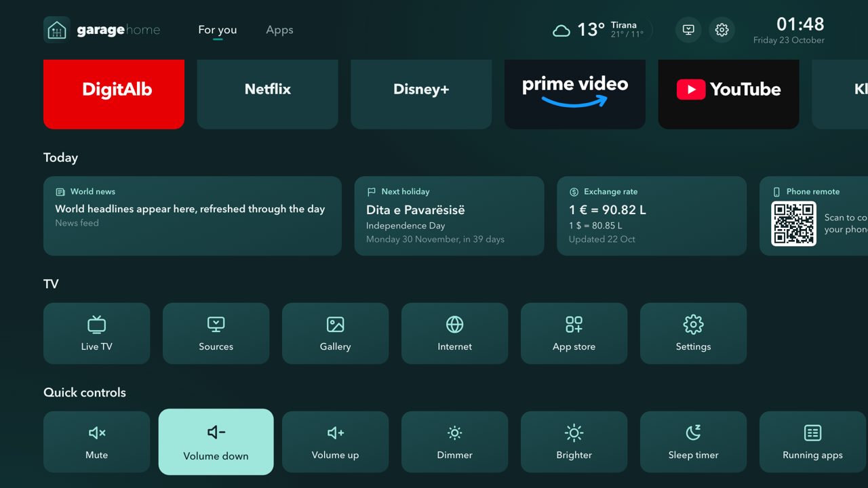
Task: Click the Friday 23 October date
Action: [x=789, y=40]
